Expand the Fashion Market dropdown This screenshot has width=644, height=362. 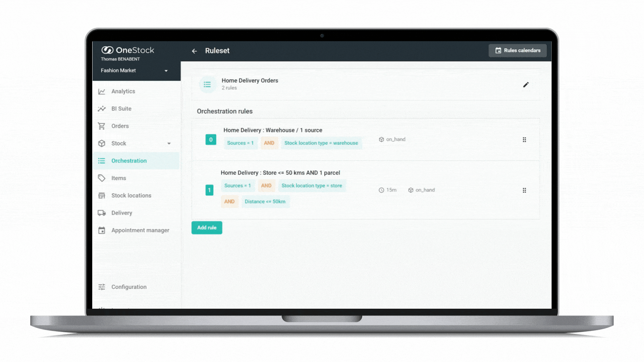pos(135,70)
